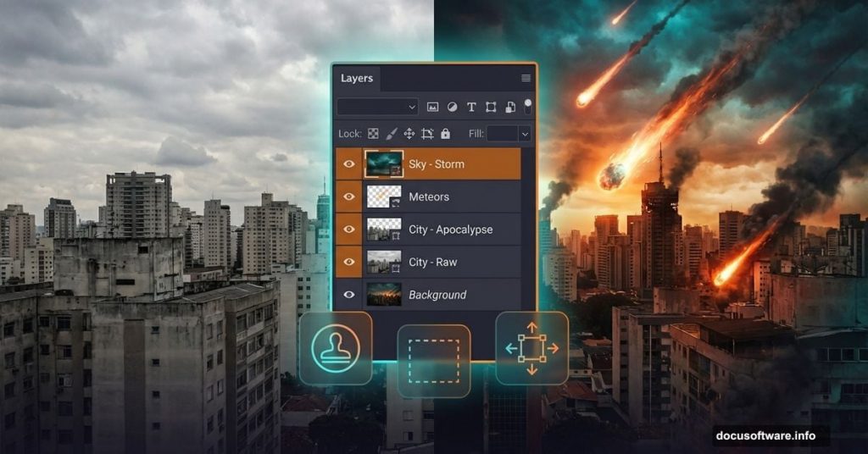Click the Fill value field
This screenshot has width=868, height=454.
point(502,133)
